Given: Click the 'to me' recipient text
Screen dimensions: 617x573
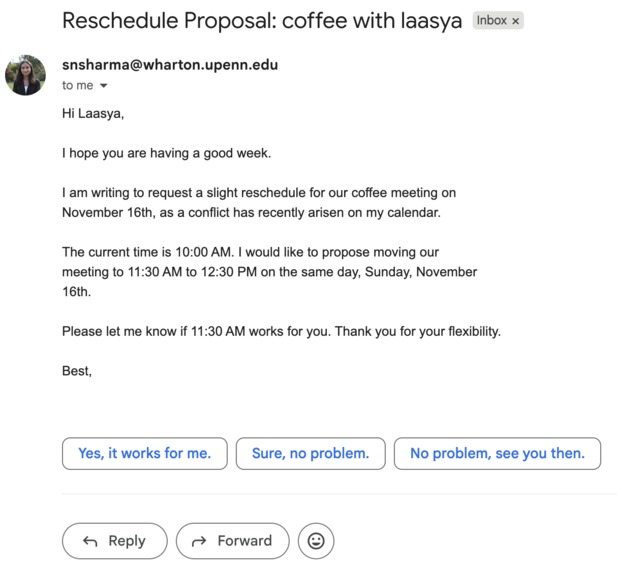Looking at the screenshot, I should click(x=78, y=85).
